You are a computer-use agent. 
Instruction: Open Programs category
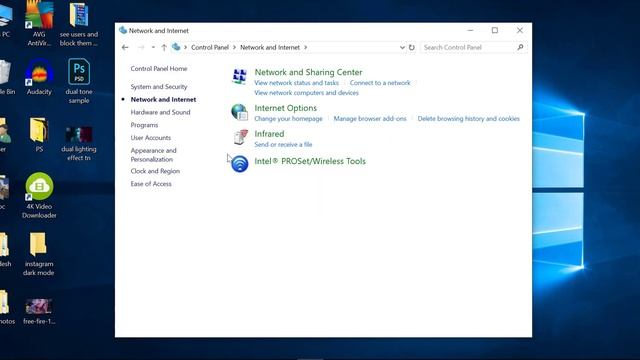tap(144, 125)
